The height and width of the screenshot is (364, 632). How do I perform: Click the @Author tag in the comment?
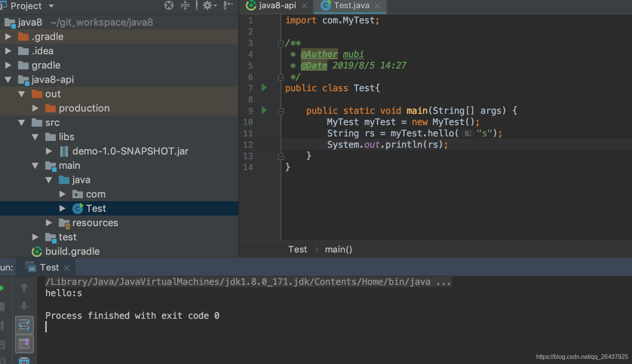[319, 54]
